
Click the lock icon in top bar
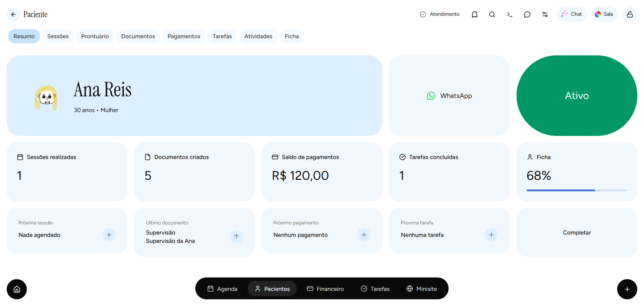tap(630, 14)
